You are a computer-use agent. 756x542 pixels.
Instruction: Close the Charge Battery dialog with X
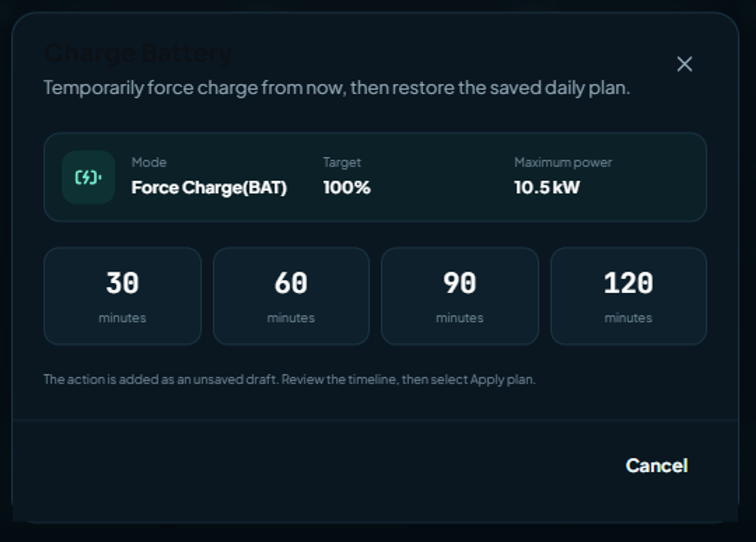click(x=684, y=64)
